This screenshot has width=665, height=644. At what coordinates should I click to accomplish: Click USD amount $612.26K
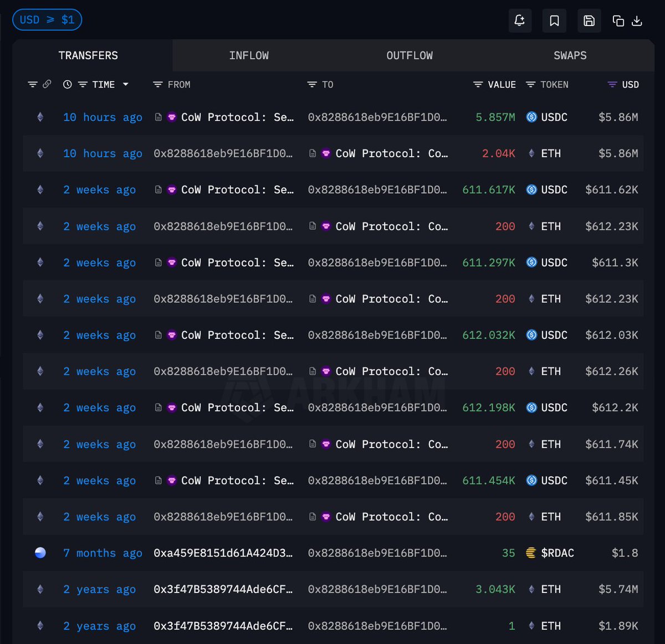click(612, 372)
